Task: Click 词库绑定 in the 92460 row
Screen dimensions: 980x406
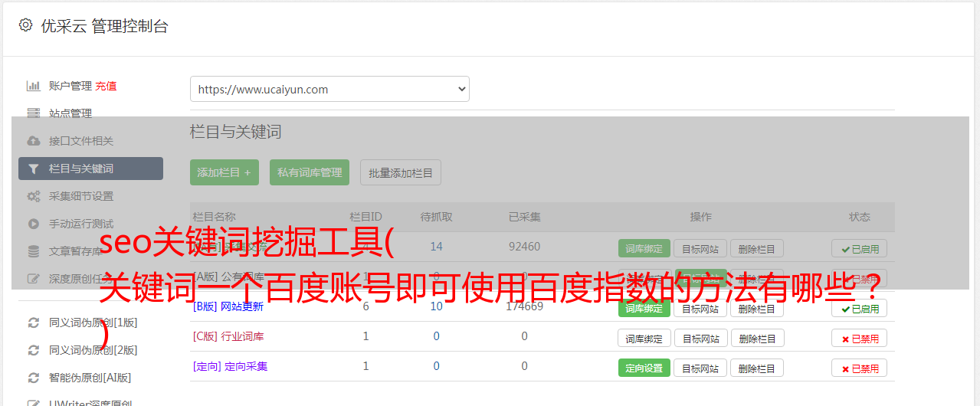Action: [644, 248]
